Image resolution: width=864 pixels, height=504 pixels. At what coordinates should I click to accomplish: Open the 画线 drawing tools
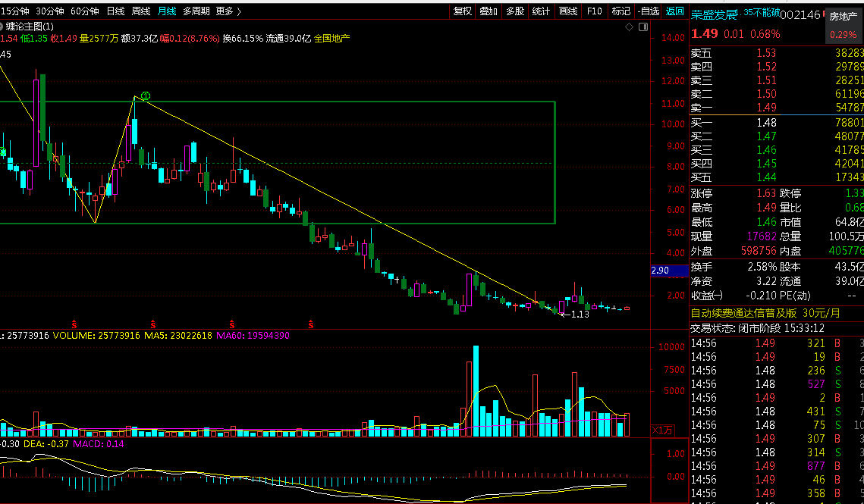click(568, 11)
